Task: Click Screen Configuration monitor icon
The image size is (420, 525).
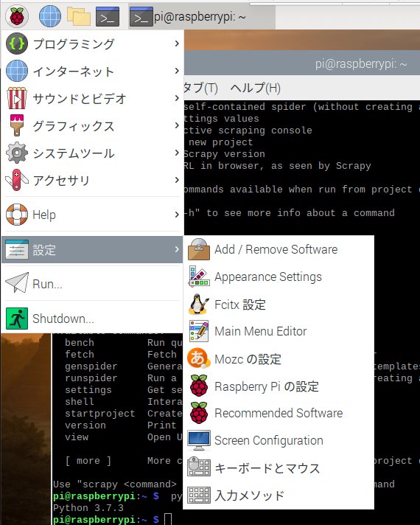Action: 199,440
